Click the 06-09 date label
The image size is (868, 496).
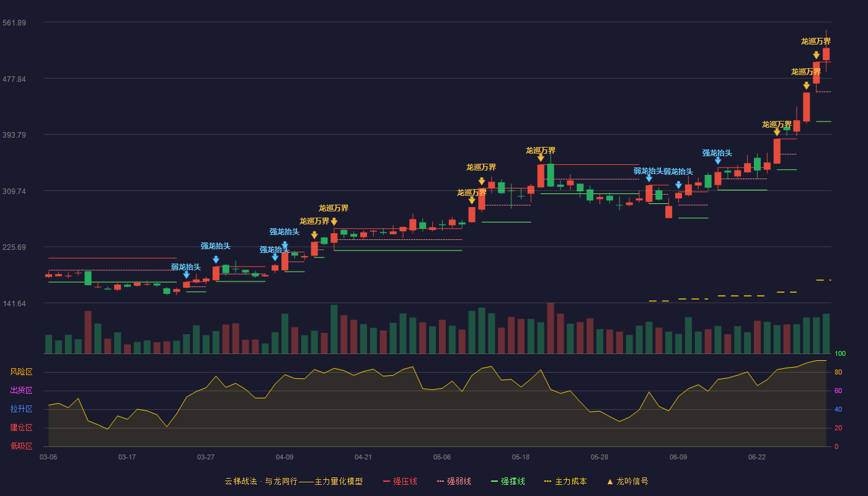pos(678,457)
